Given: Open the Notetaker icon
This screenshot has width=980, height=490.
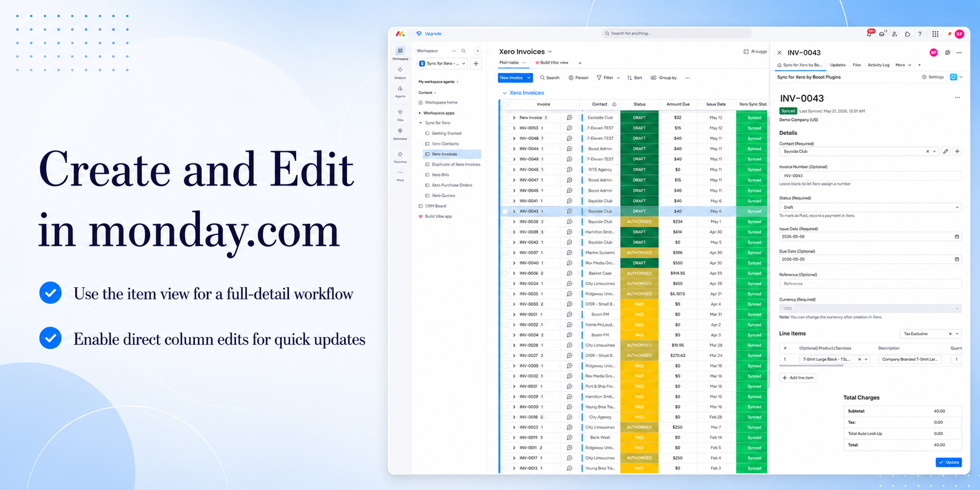Looking at the screenshot, I should (400, 131).
